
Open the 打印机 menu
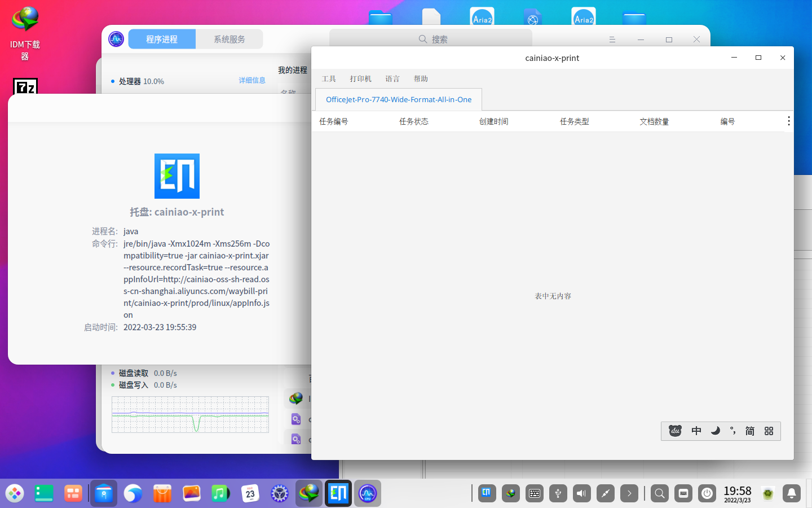click(x=360, y=79)
